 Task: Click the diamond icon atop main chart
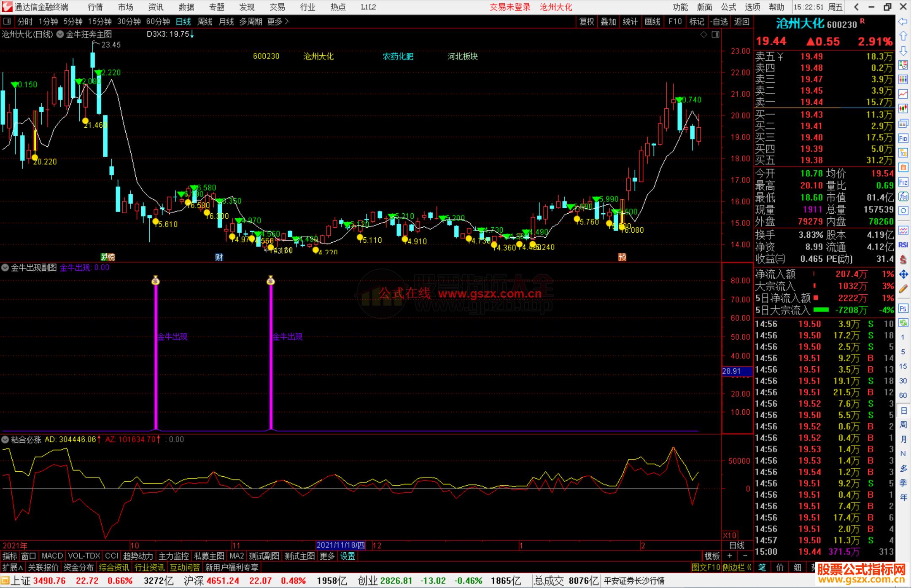click(703, 35)
